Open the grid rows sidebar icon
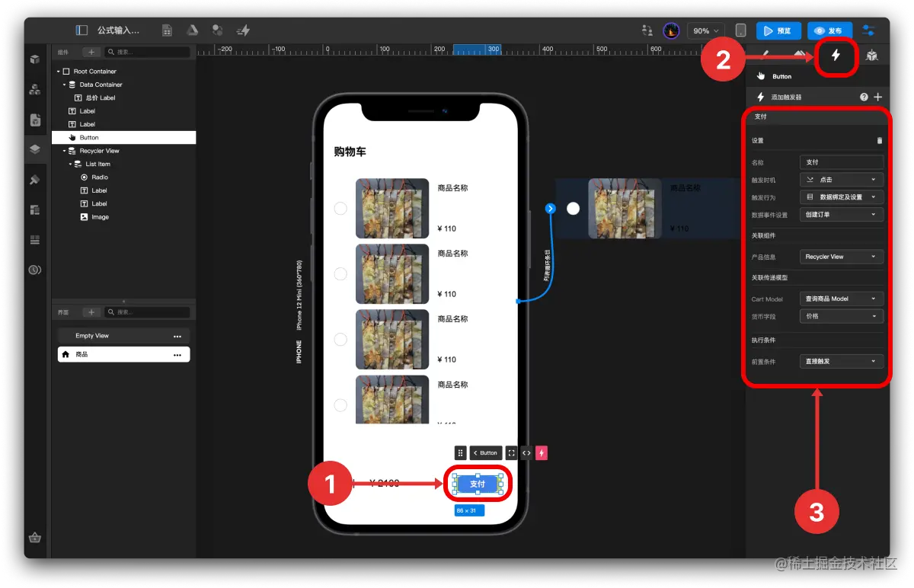 click(34, 240)
